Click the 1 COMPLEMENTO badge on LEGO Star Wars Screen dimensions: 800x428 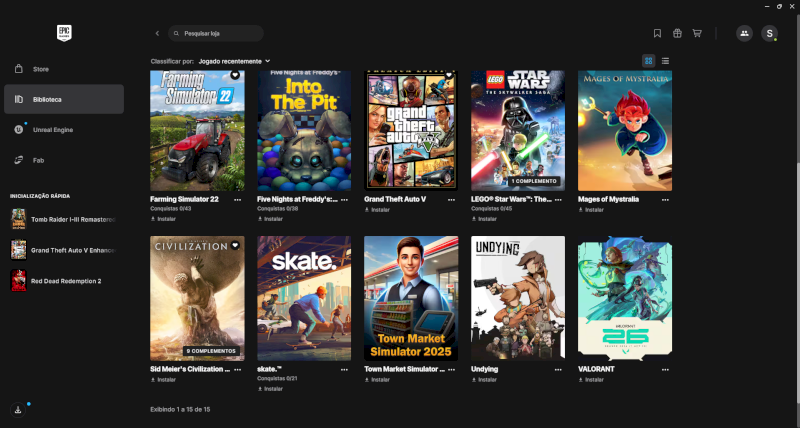pos(534,181)
